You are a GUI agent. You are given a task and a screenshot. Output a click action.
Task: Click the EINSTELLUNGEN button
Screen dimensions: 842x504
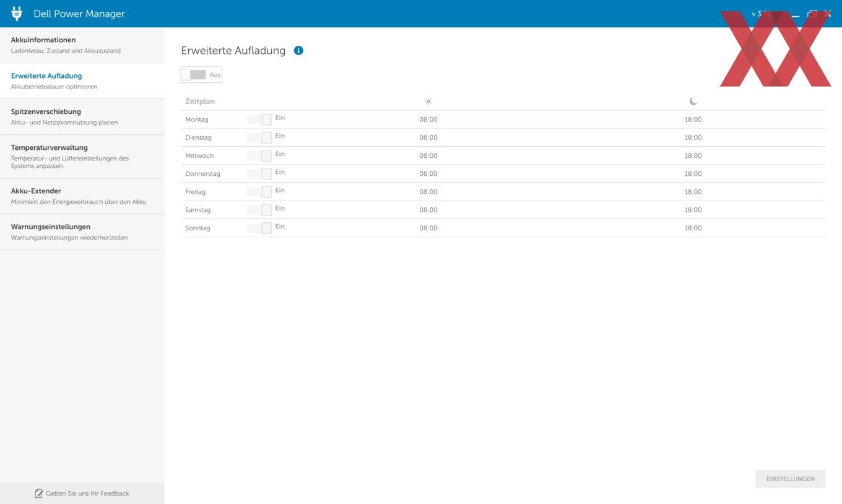(790, 479)
